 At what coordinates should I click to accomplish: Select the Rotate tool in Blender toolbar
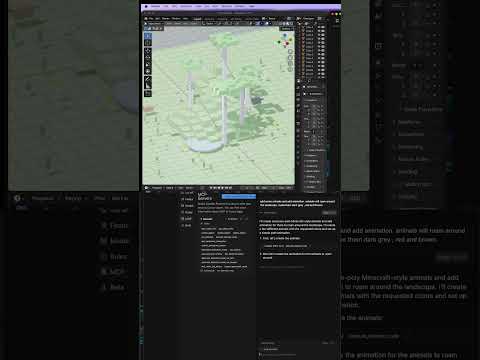(148, 58)
